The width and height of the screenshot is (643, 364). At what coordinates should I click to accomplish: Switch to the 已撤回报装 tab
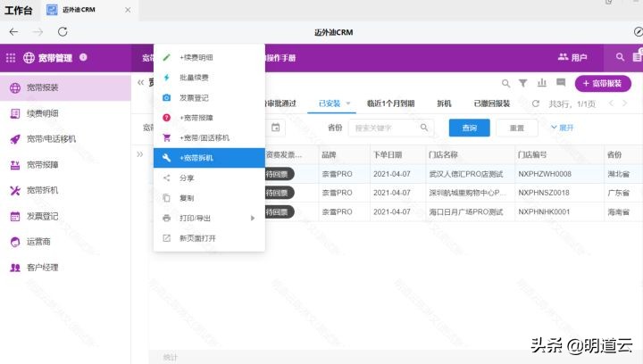(492, 103)
